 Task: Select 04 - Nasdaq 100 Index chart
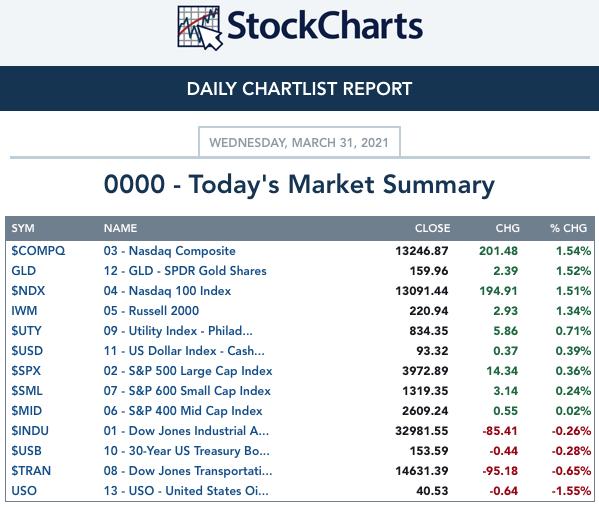(167, 291)
